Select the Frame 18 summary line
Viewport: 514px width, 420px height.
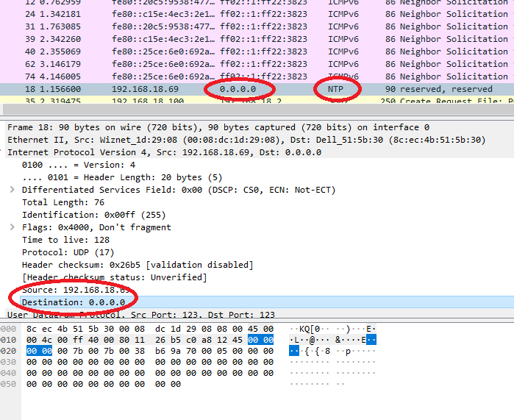click(218, 127)
